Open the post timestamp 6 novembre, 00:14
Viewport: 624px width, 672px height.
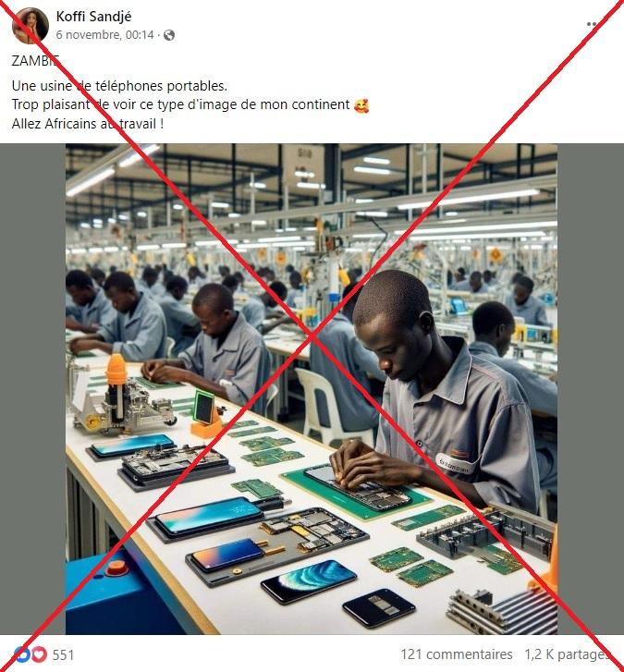tap(104, 35)
